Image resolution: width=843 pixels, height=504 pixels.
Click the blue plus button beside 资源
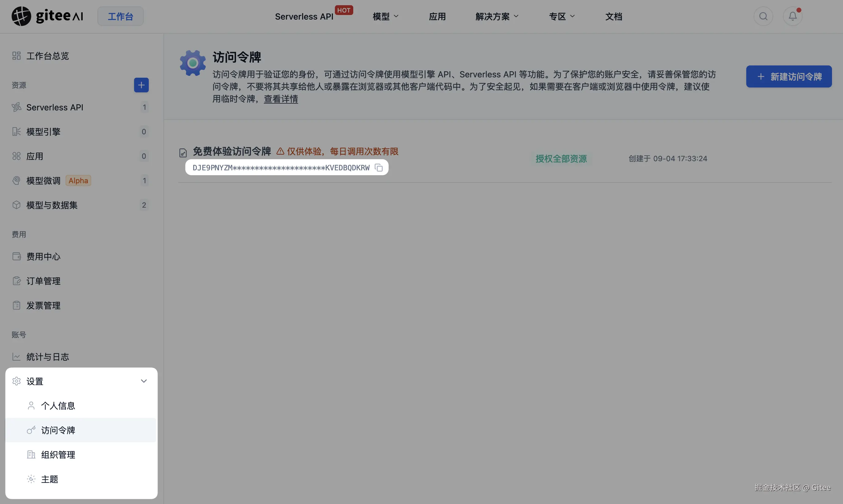(x=141, y=85)
